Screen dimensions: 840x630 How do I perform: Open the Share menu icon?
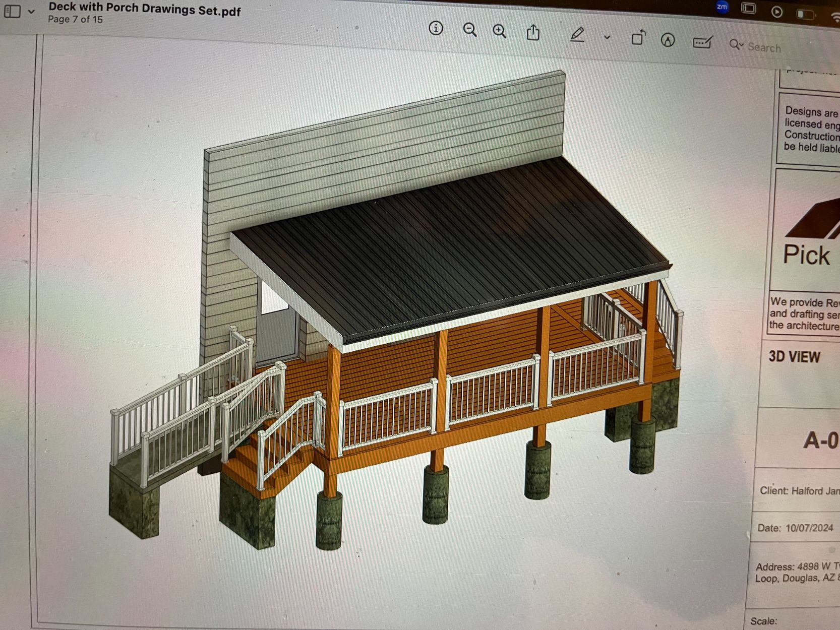533,33
